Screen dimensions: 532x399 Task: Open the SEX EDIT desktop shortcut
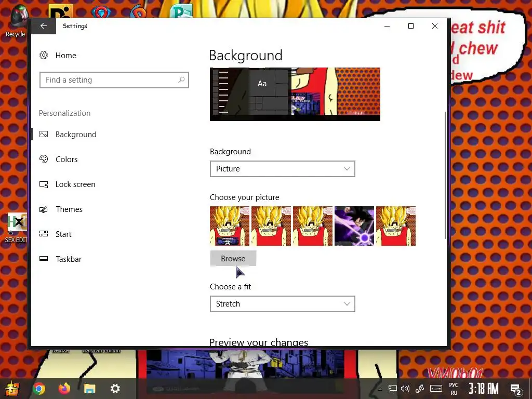16,228
